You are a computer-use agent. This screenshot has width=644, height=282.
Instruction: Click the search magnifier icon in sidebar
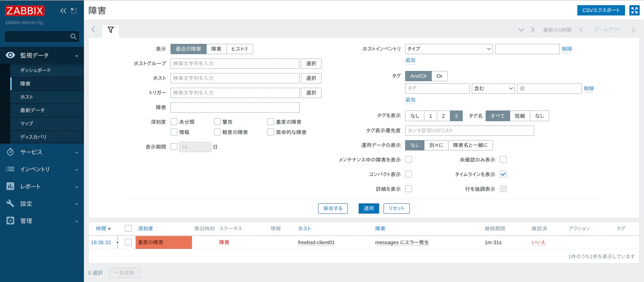click(73, 37)
